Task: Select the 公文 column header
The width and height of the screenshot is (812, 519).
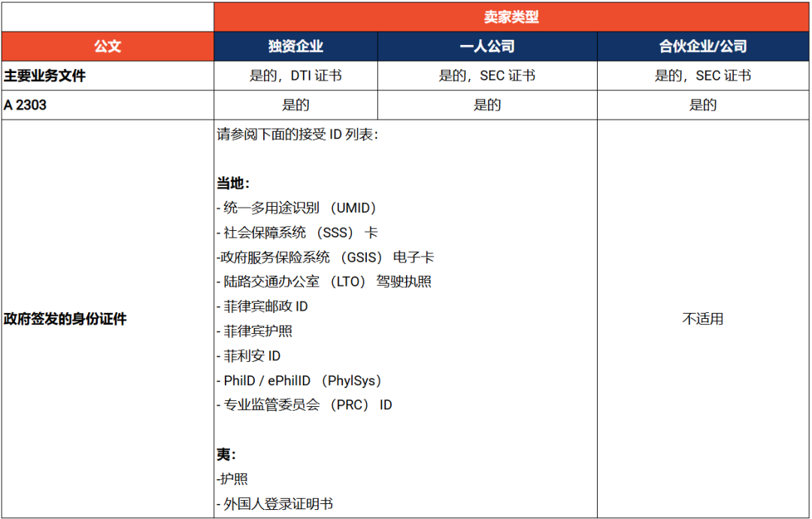Action: coord(107,46)
